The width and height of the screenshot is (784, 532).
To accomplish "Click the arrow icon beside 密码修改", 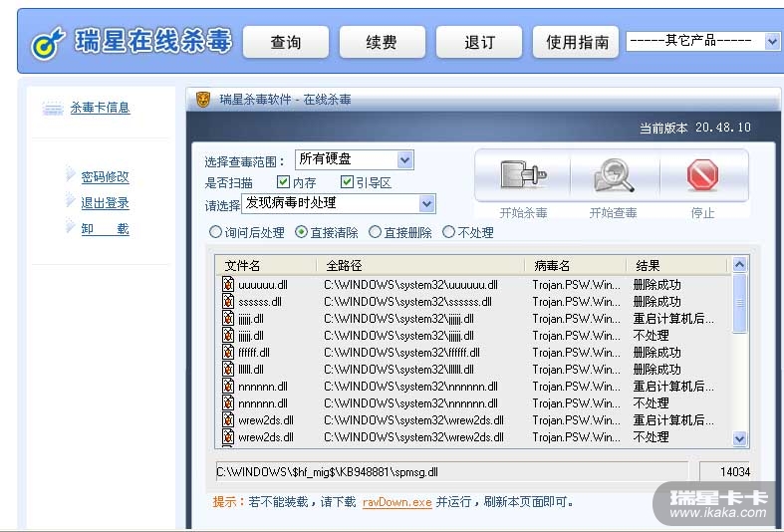I will coord(71,174).
